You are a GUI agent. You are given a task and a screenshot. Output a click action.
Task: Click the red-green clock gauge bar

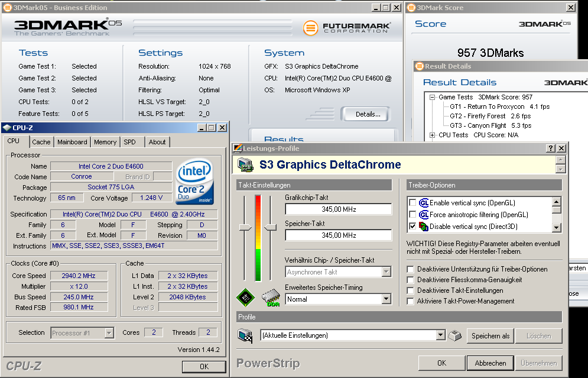(258, 238)
